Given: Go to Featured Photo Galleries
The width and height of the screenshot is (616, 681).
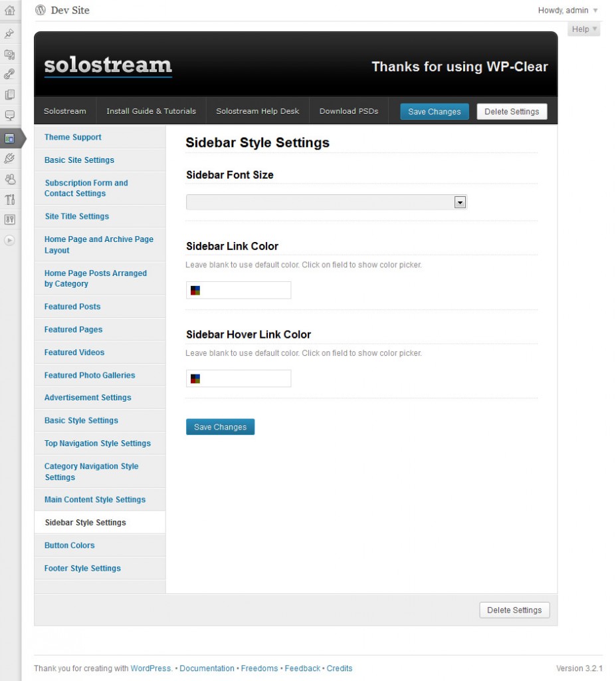Looking at the screenshot, I should [x=100, y=375].
